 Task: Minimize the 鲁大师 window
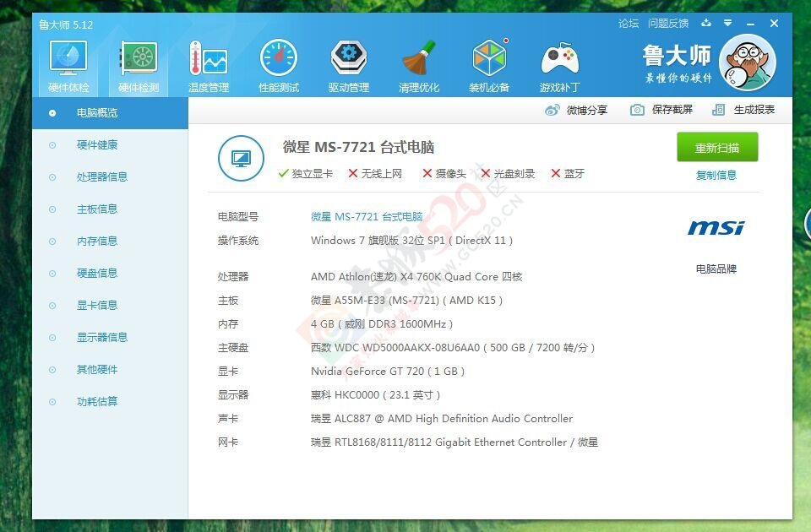750,24
